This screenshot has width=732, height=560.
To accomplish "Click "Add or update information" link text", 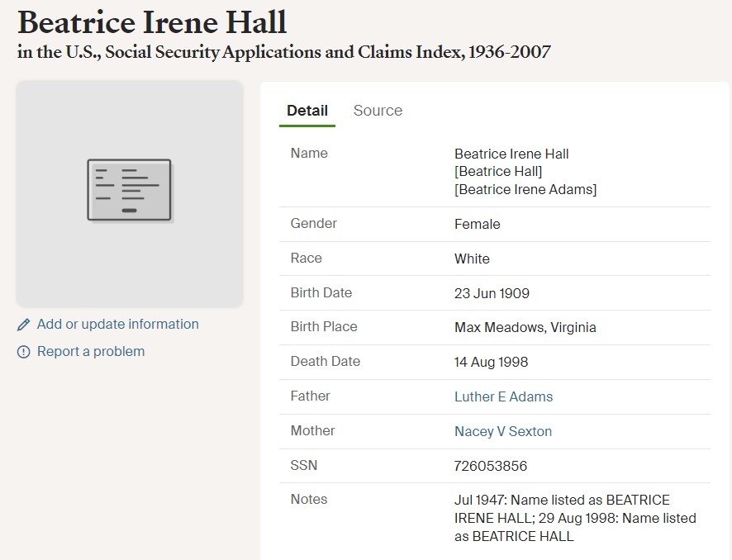I will click(117, 325).
